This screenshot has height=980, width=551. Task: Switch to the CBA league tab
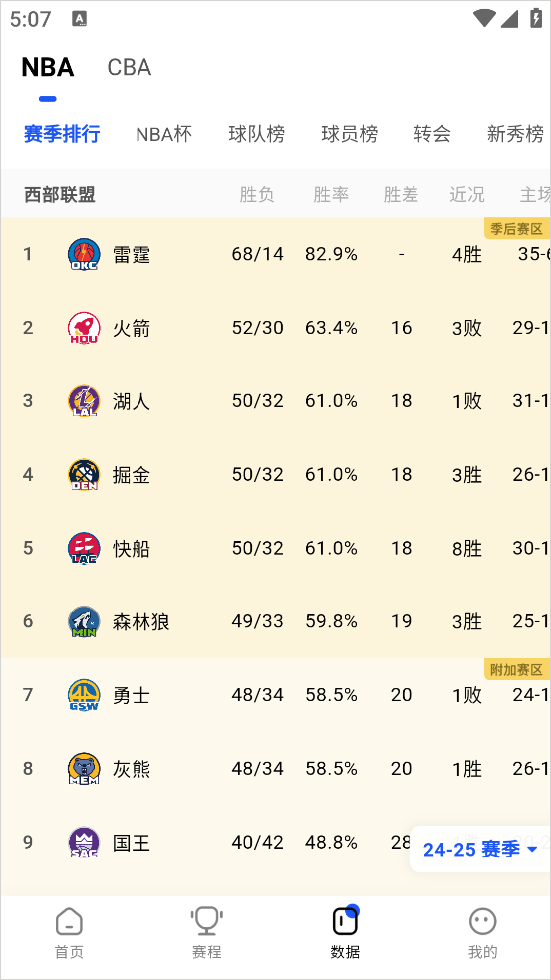tap(130, 67)
